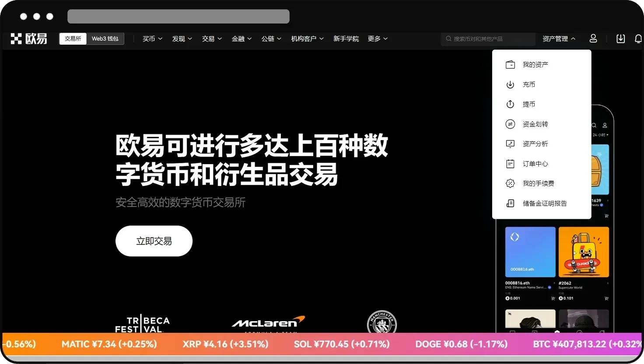This screenshot has width=644, height=364.
Task: Click the 立即交易 button
Action: pos(154,241)
